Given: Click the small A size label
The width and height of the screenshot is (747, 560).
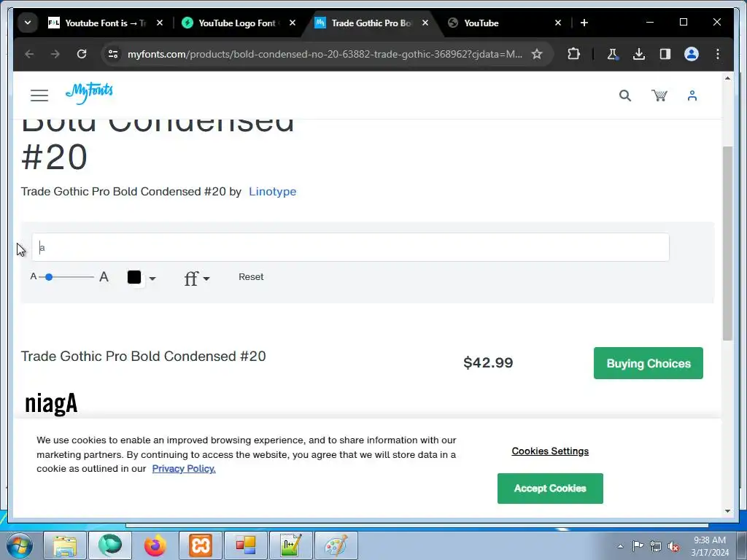Looking at the screenshot, I should 34,276.
